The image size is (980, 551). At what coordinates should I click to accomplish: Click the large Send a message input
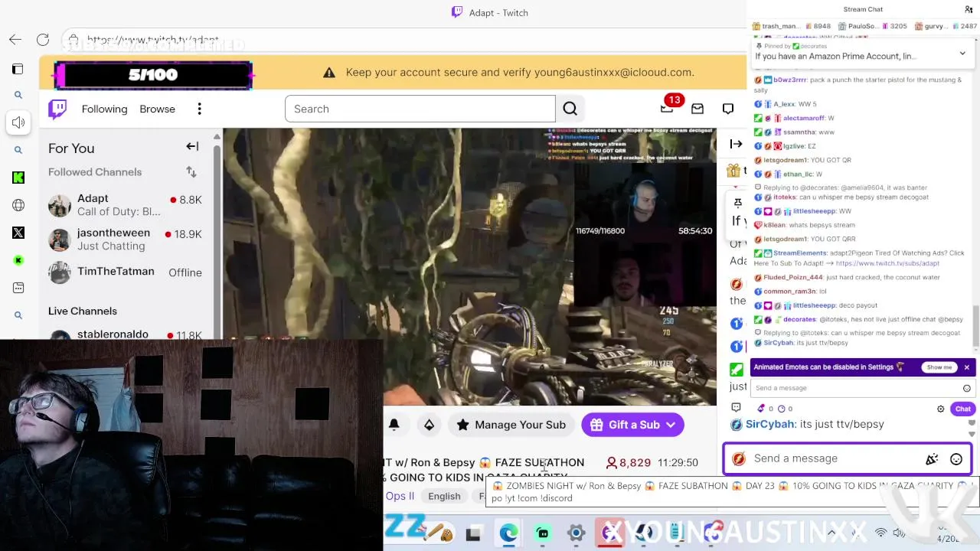848,458
